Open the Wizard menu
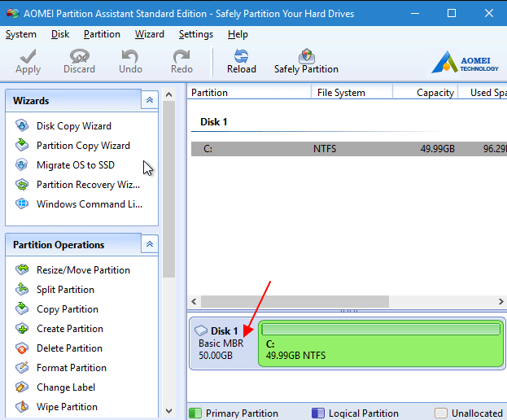 pos(150,34)
